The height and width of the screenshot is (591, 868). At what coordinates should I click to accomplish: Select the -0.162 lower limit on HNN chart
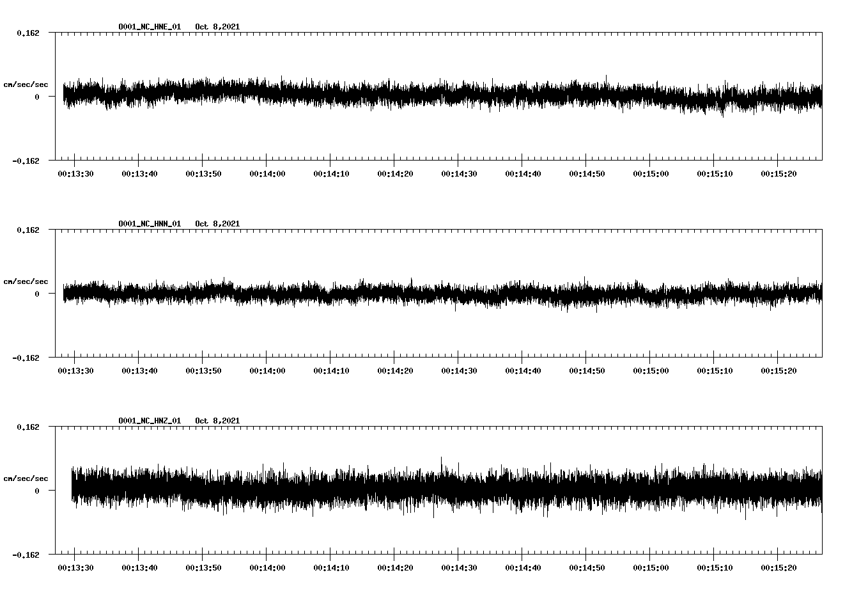26,358
